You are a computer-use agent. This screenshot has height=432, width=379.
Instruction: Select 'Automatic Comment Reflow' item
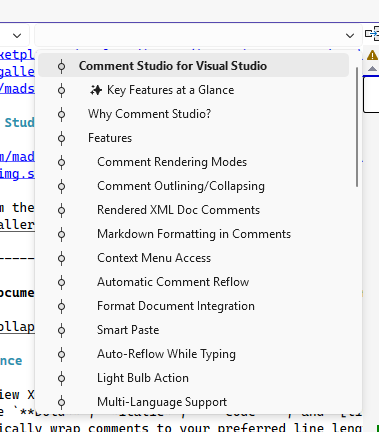(x=193, y=282)
